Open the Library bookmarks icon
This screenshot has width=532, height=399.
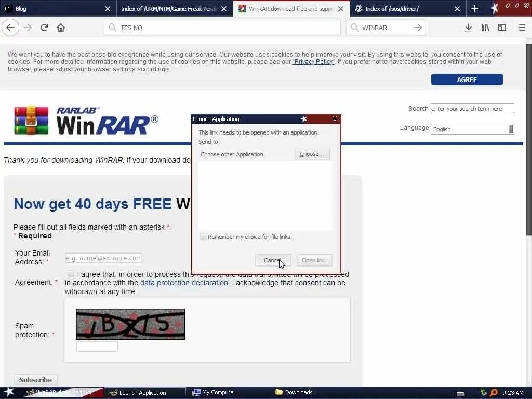tap(485, 28)
